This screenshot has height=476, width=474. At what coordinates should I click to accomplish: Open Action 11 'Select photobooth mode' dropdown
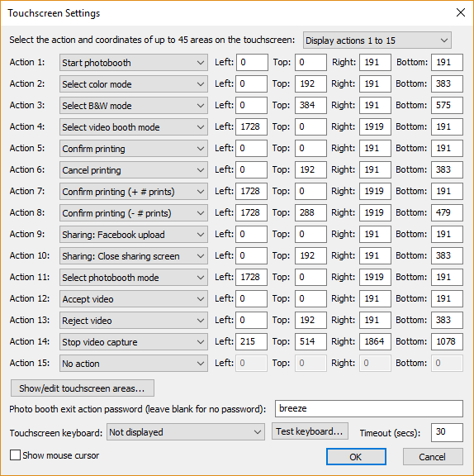point(134,278)
